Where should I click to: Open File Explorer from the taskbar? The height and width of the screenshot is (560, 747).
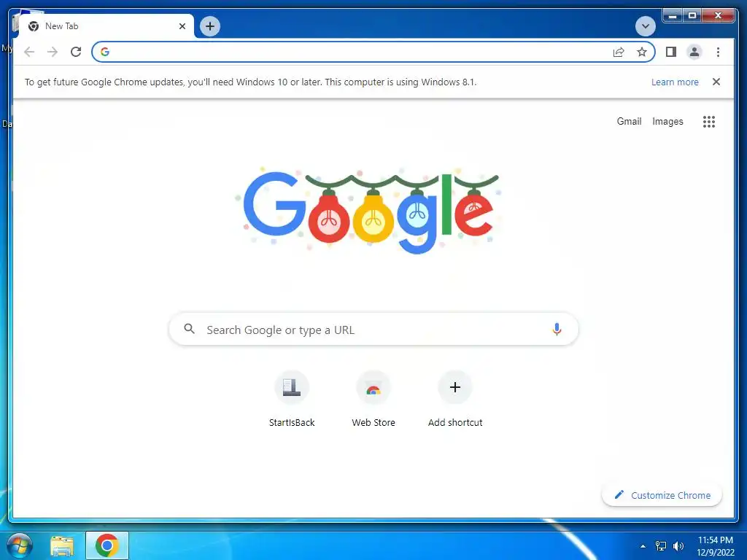pos(62,545)
